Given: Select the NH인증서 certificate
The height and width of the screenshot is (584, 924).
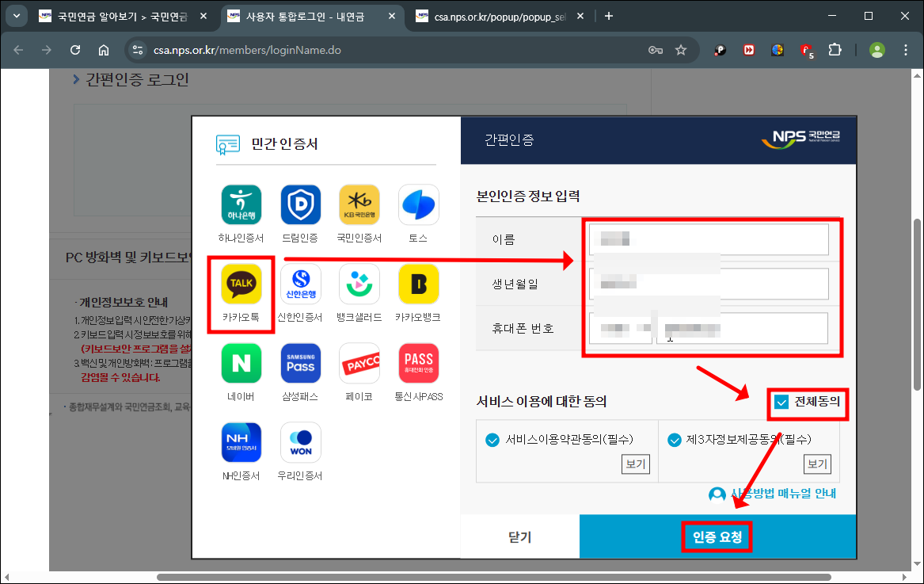Looking at the screenshot, I should [241, 442].
